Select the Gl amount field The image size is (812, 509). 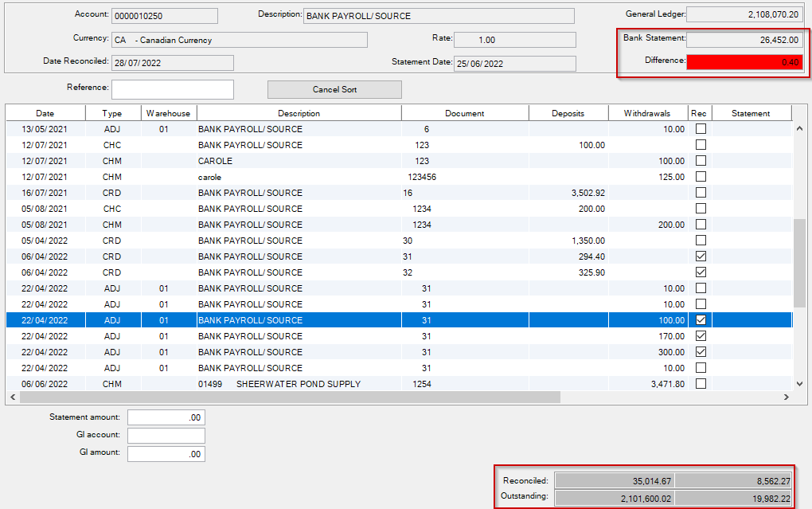point(166,453)
